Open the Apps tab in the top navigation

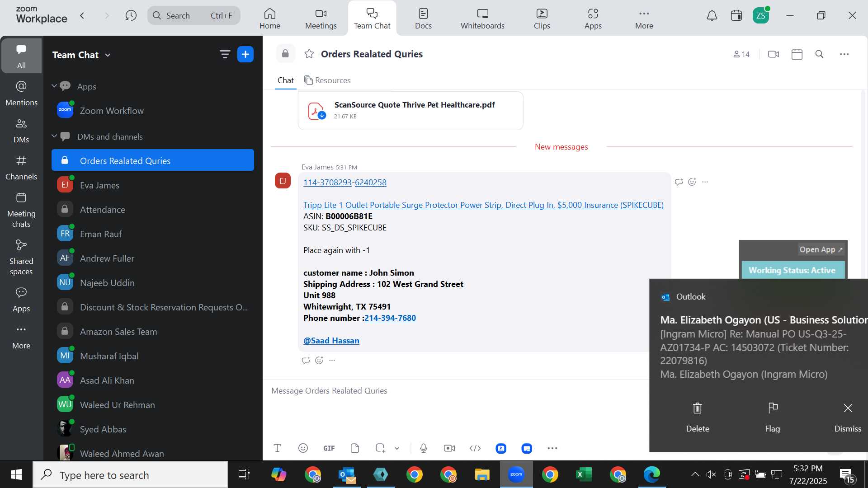(593, 19)
